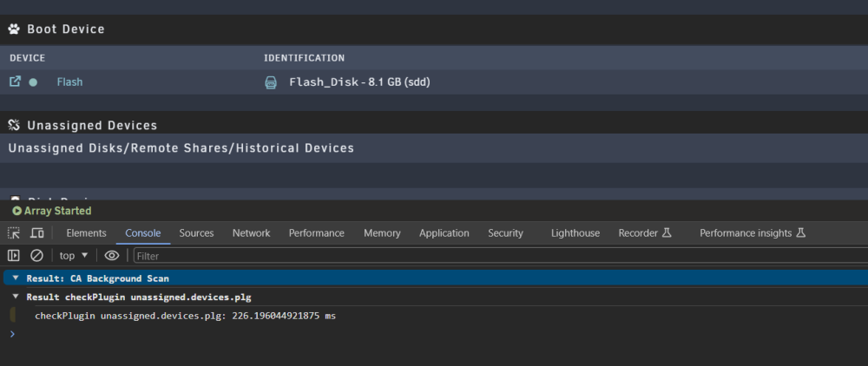This screenshot has width=868, height=366.
Task: Click the DEVICE column header
Action: tap(27, 58)
